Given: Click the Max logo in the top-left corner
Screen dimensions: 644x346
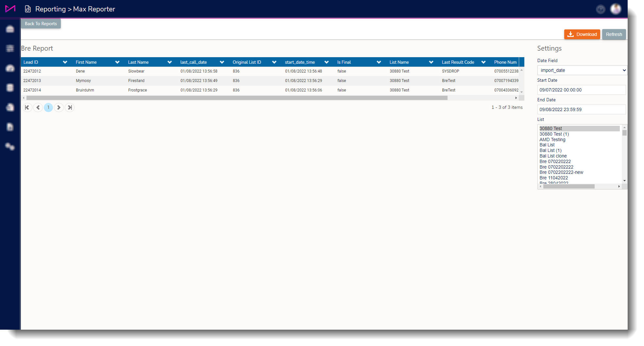Looking at the screenshot, I should point(10,9).
